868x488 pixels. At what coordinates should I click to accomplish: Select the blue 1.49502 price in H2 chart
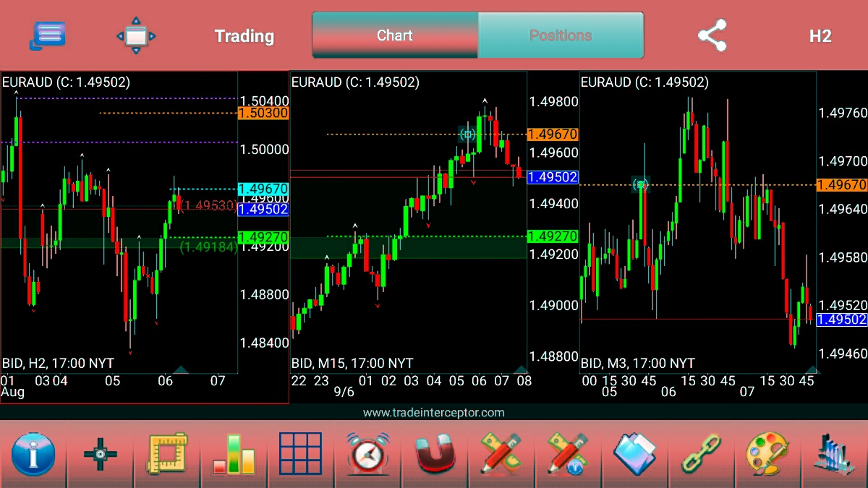[263, 209]
